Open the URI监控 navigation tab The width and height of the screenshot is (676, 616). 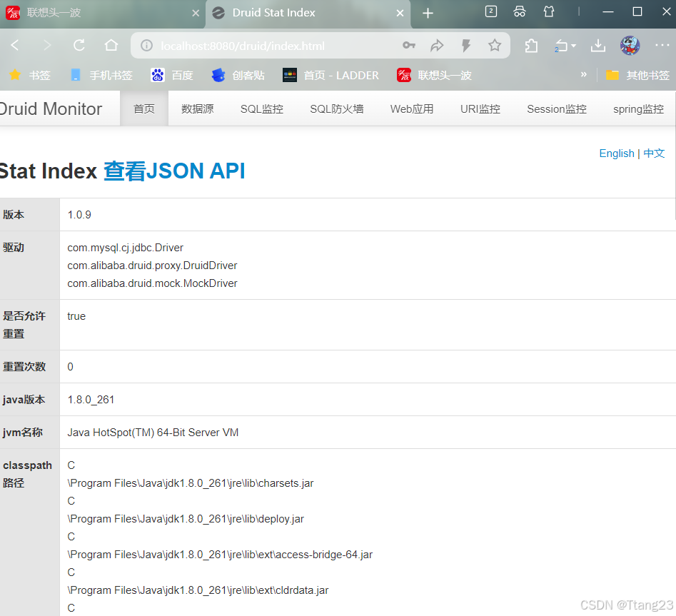tap(480, 108)
